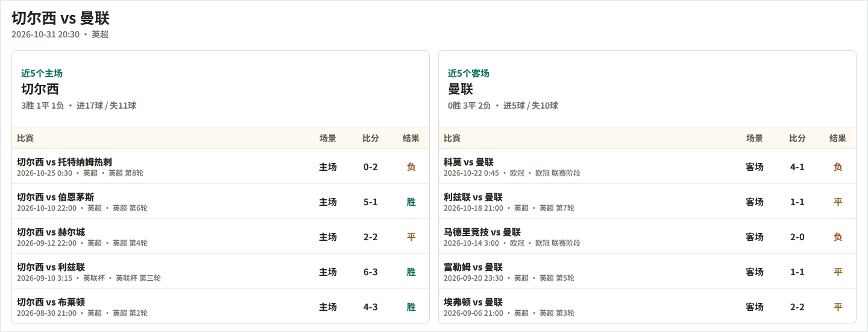The height and width of the screenshot is (332, 868).
Task: Click the 负 result in 托特纳姆热刺 row
Action: tap(411, 167)
